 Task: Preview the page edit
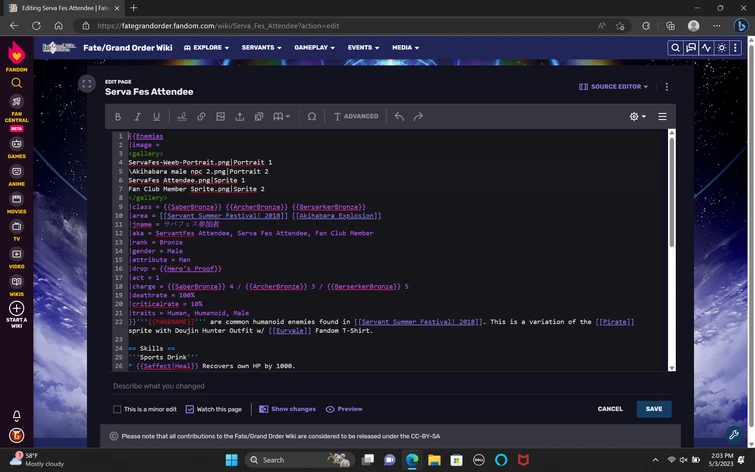pos(344,409)
